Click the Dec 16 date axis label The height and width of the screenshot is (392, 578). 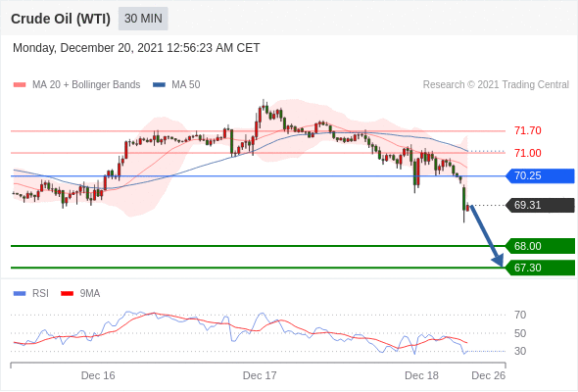tap(98, 375)
